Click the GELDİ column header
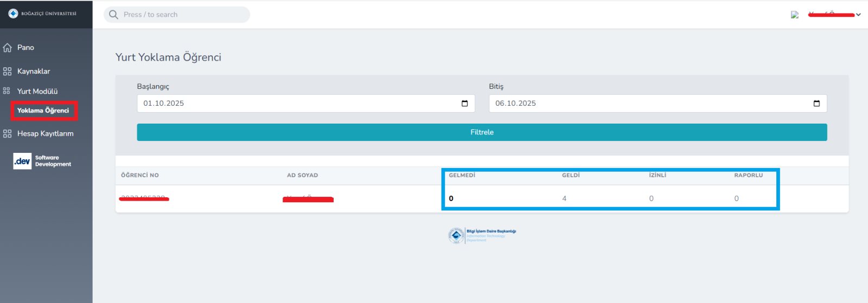Viewport: 868px width, 303px height. click(x=571, y=175)
